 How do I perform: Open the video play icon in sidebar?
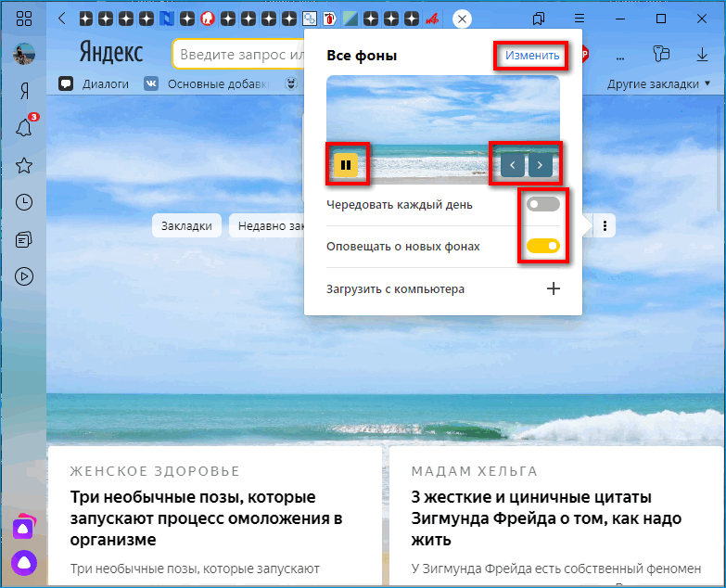point(23,276)
